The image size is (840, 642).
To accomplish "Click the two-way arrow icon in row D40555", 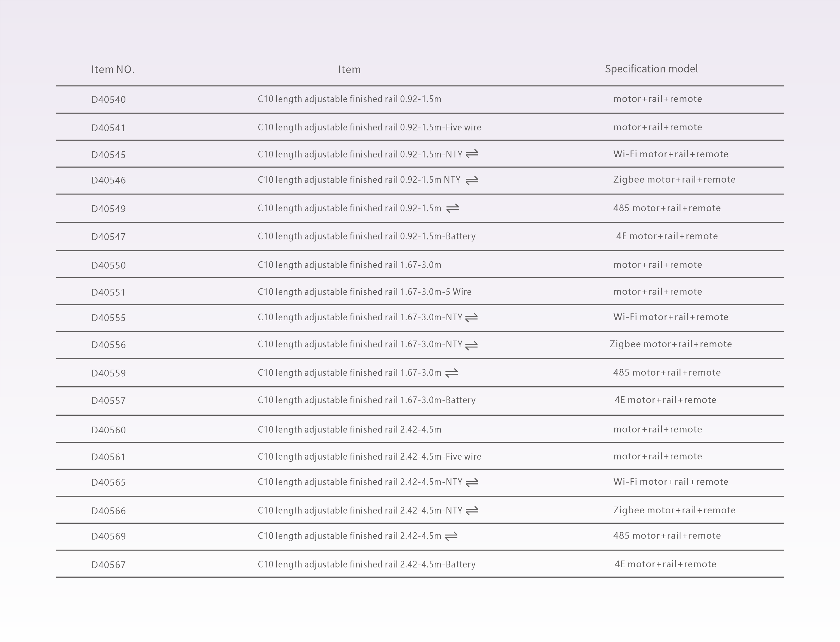I will point(471,318).
